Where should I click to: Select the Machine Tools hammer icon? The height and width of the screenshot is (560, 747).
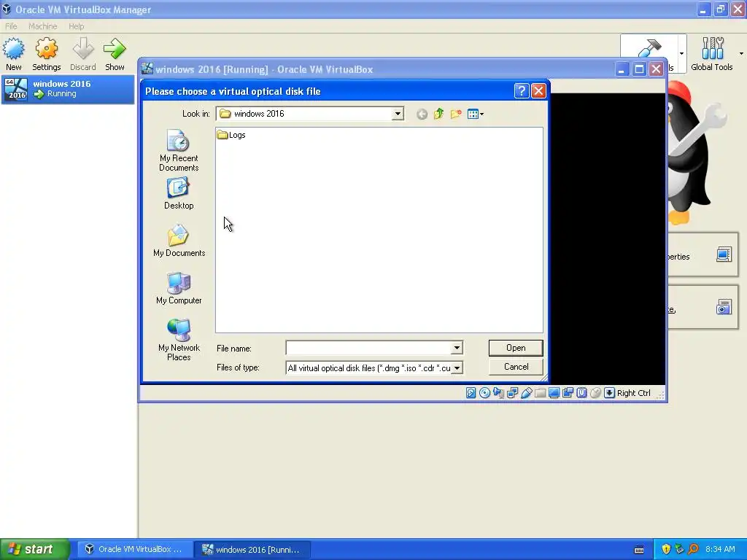[x=649, y=47]
